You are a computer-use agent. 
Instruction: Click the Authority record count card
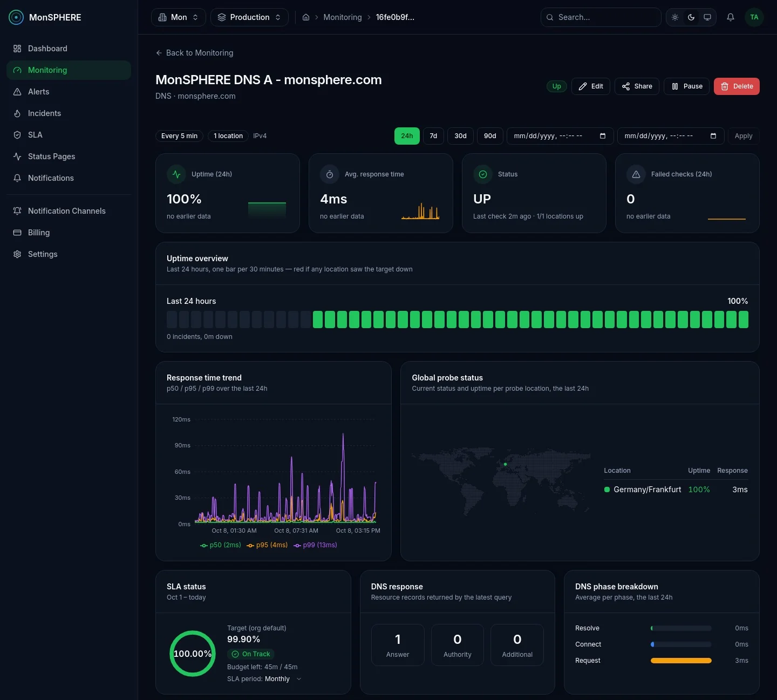point(458,645)
